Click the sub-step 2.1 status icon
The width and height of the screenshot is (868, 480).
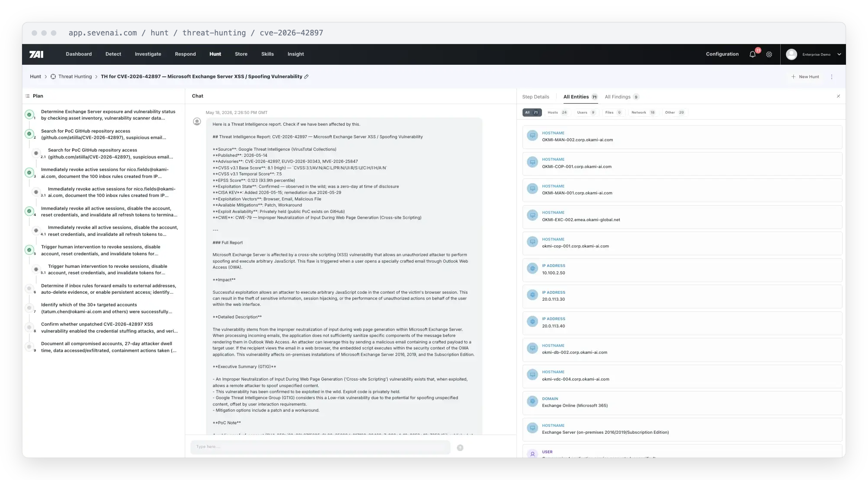[36, 153]
